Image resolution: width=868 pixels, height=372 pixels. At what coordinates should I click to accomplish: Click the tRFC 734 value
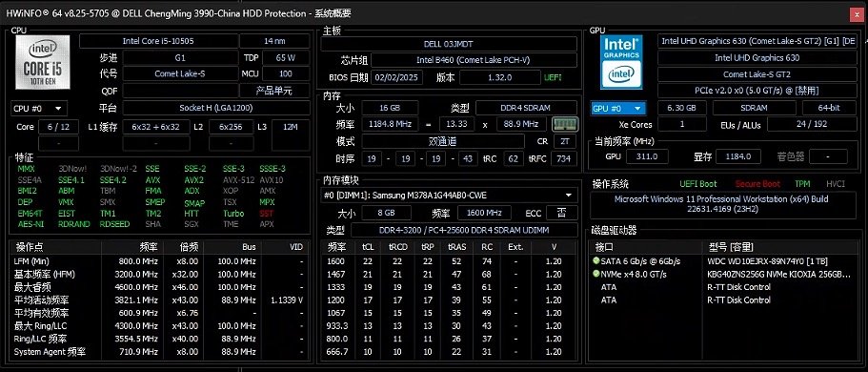pyautogui.click(x=563, y=158)
